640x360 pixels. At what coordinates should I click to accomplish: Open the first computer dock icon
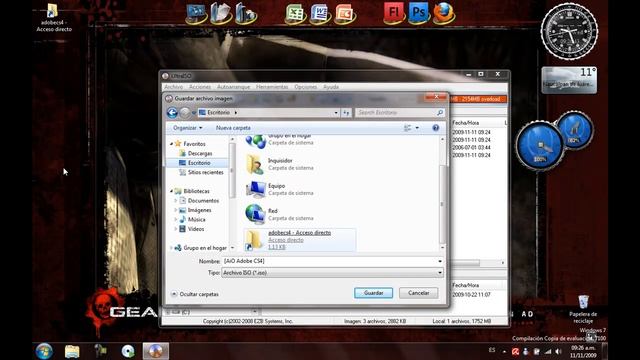(x=196, y=13)
